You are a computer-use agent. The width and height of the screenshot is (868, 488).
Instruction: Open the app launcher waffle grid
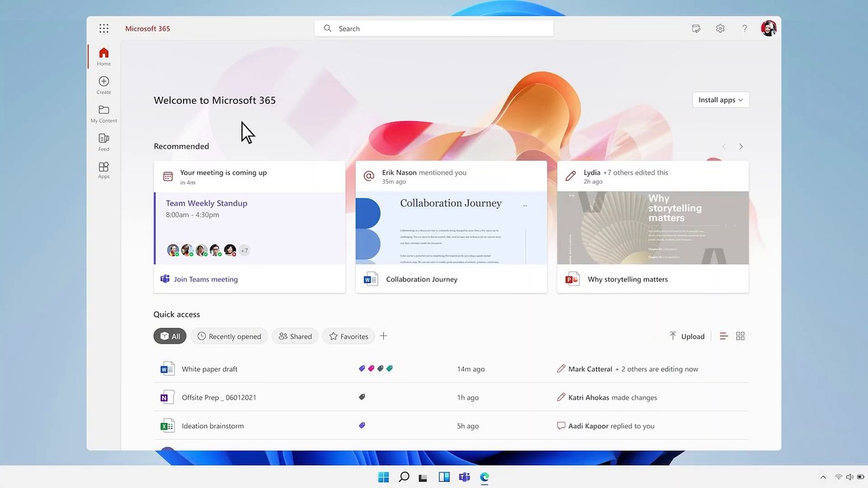point(104,28)
